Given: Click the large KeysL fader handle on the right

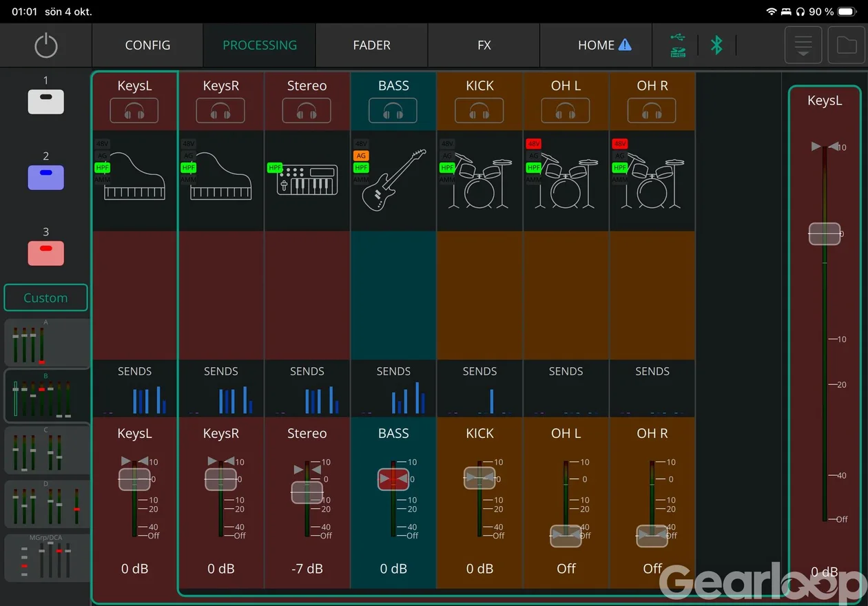Looking at the screenshot, I should pyautogui.click(x=825, y=234).
